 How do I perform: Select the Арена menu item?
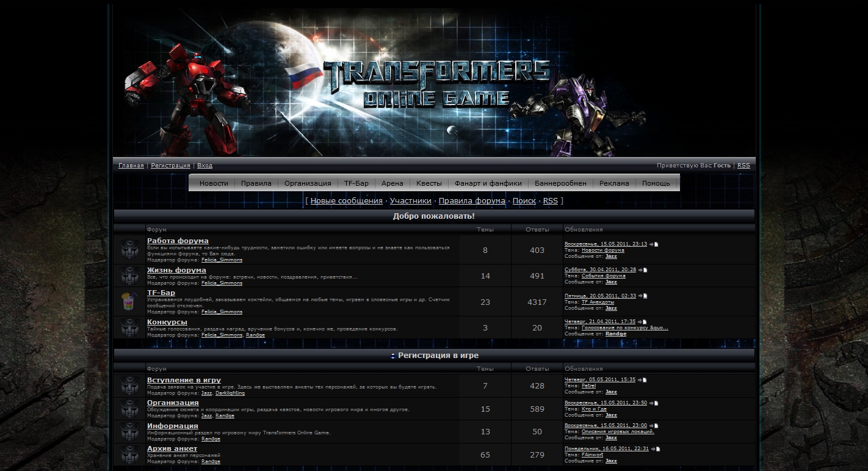coord(392,183)
